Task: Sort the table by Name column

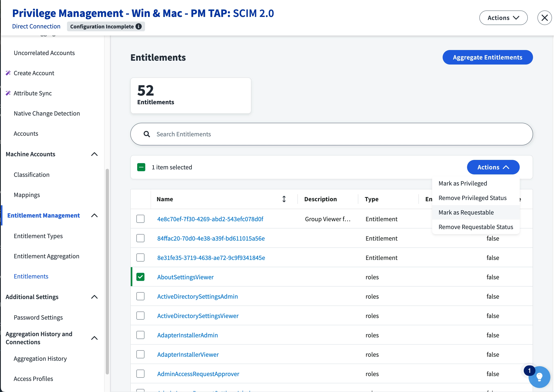Action: tap(284, 199)
